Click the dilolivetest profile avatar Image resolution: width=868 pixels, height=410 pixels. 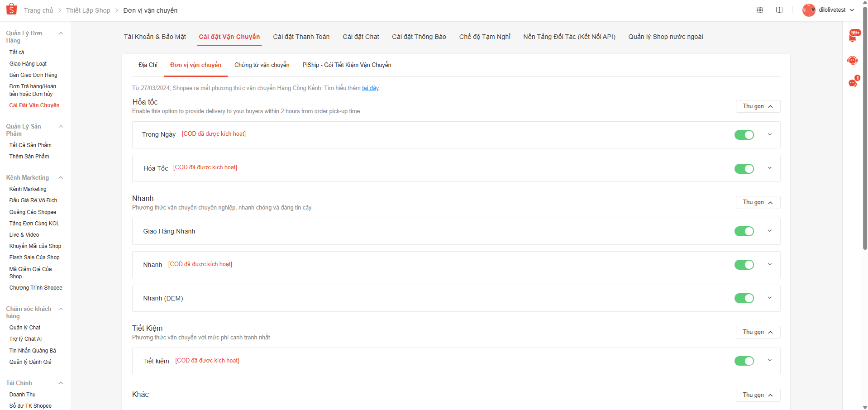click(809, 10)
